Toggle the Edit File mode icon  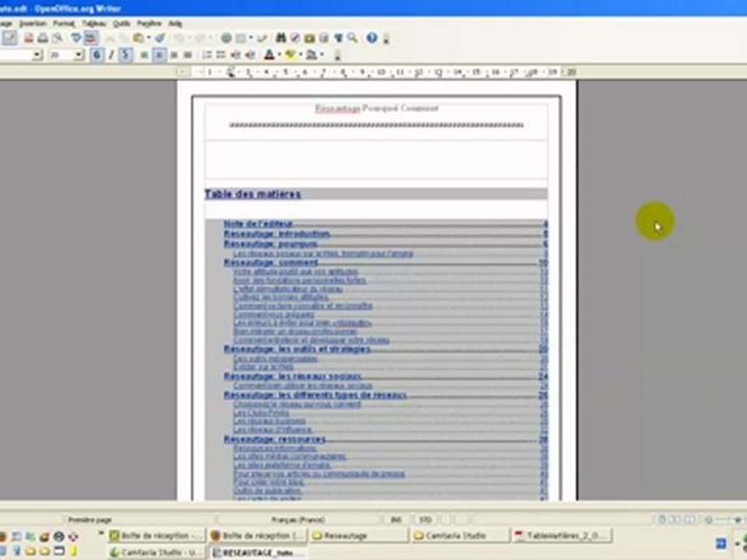[10, 38]
